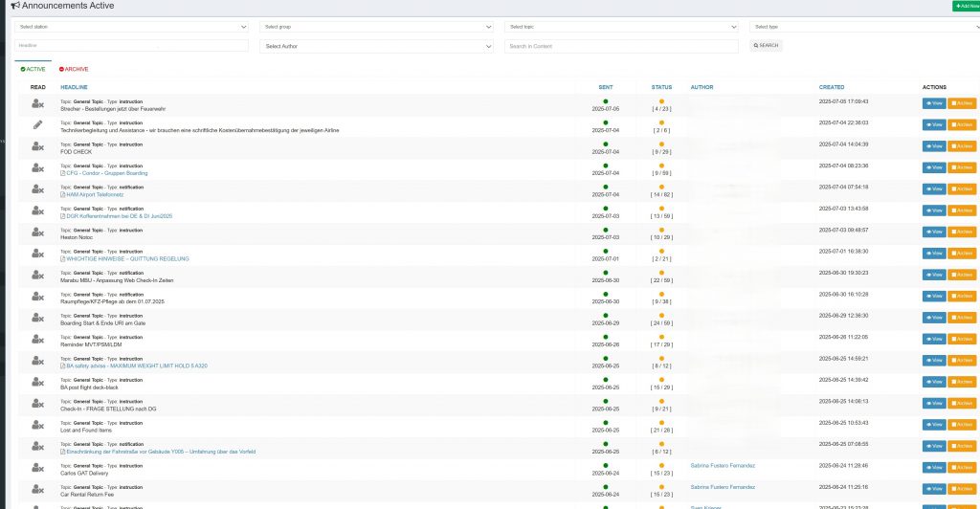Viewport: 980px width, 509px height.
Task: Open the Select Author dropdown
Action: 377,46
